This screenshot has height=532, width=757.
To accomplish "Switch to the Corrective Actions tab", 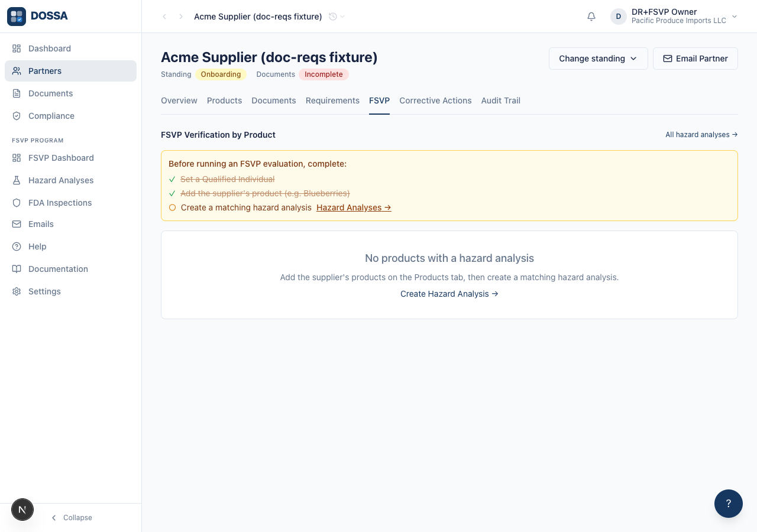I will (435, 100).
